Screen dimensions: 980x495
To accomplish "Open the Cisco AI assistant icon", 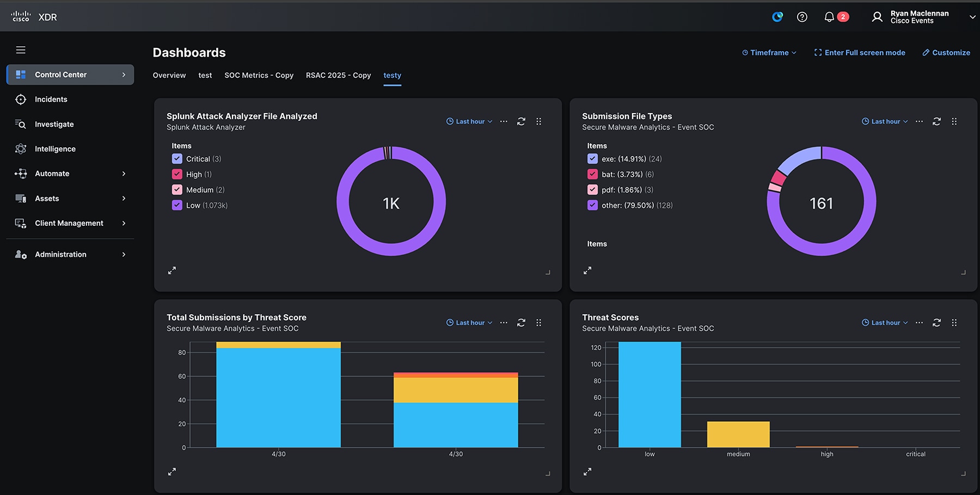I will click(777, 17).
